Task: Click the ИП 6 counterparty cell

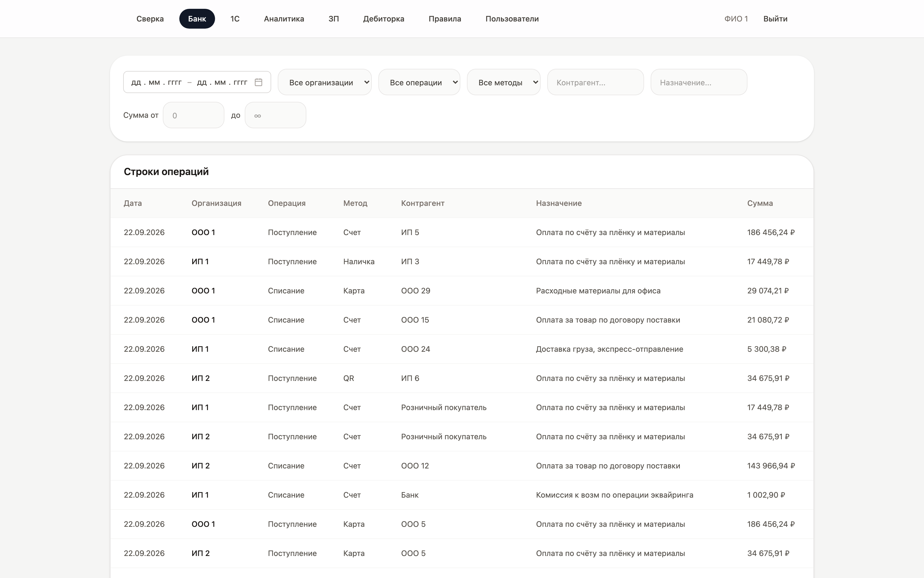Action: coord(410,378)
